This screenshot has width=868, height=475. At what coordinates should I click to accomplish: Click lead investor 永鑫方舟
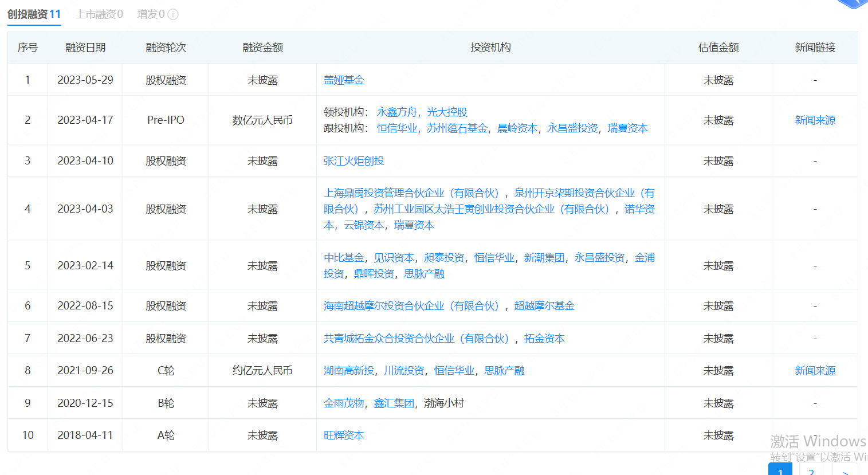396,112
